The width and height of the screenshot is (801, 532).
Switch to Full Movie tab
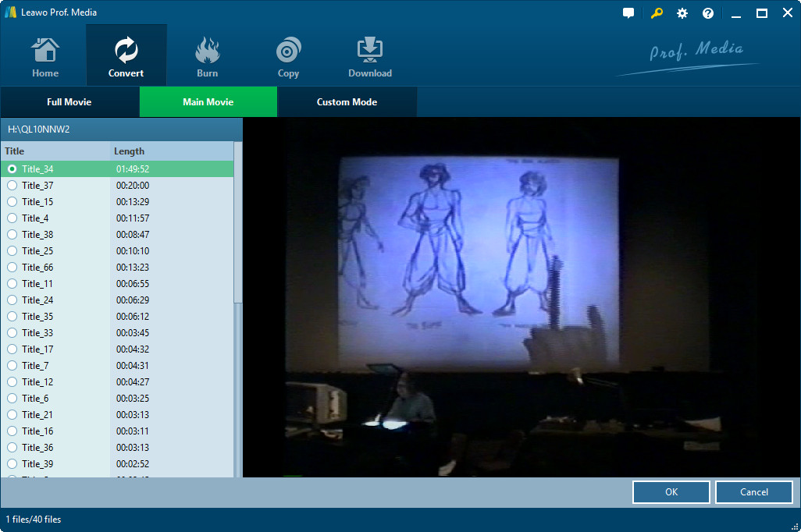(69, 102)
